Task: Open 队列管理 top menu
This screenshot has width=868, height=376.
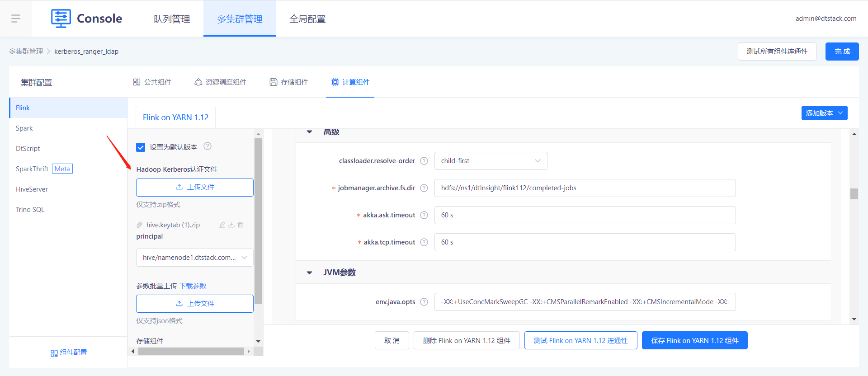Action: tap(172, 19)
